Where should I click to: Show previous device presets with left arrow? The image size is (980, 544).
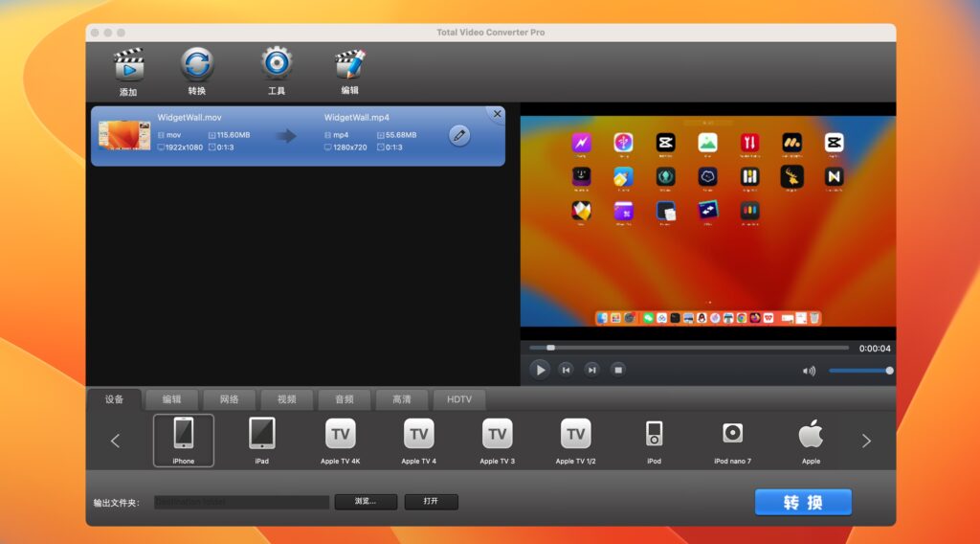(116, 441)
